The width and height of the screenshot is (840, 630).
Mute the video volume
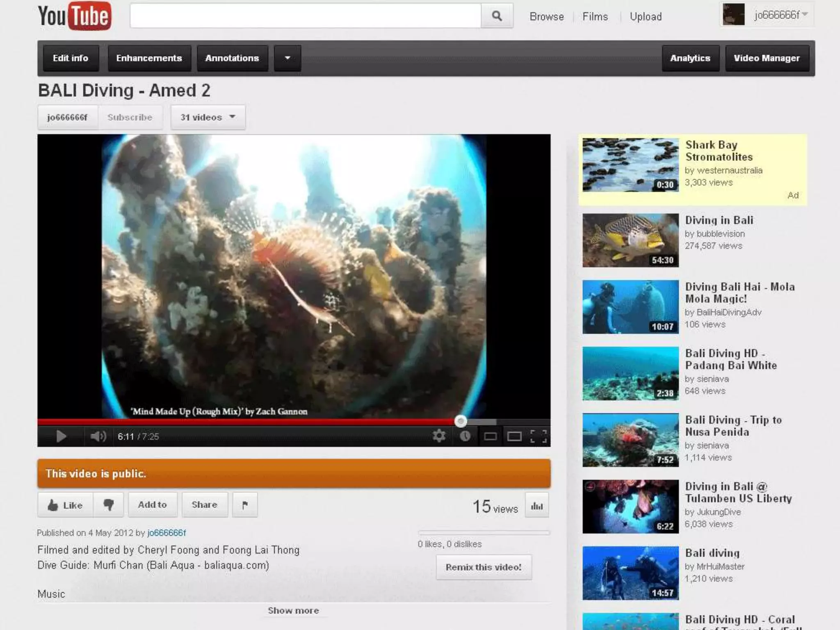tap(98, 436)
